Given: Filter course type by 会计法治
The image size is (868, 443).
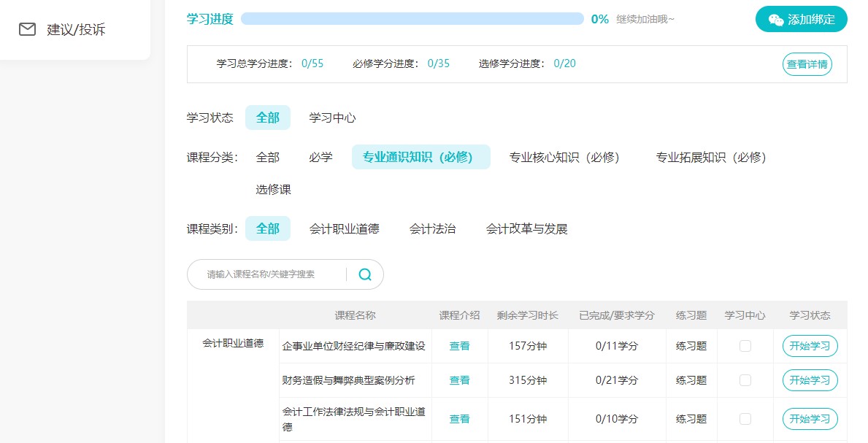Looking at the screenshot, I should coord(432,228).
